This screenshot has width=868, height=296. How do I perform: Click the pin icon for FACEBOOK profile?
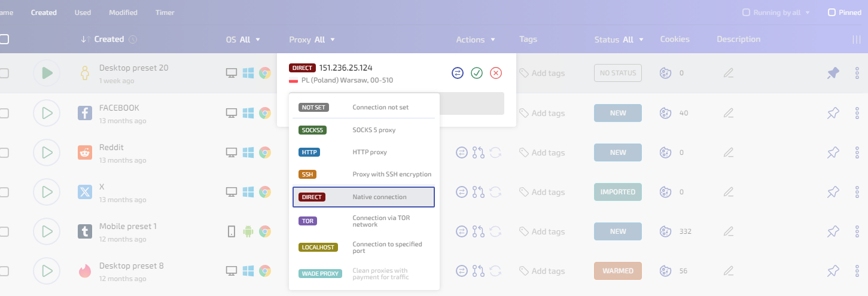tap(833, 113)
